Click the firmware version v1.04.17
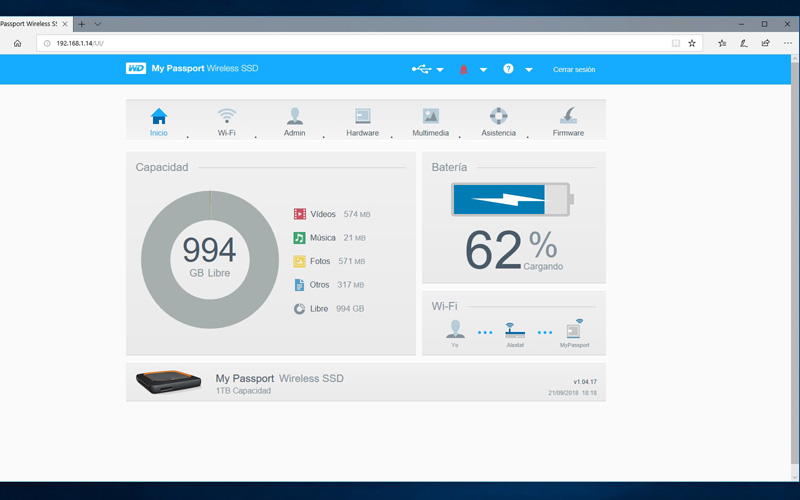800x500 pixels. coord(585,382)
